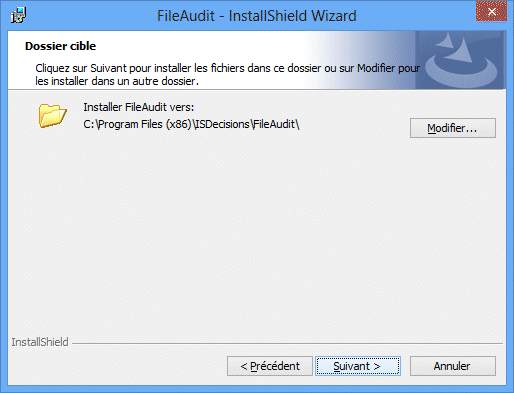Click the InstallShield banner logo graphic

click(x=461, y=60)
